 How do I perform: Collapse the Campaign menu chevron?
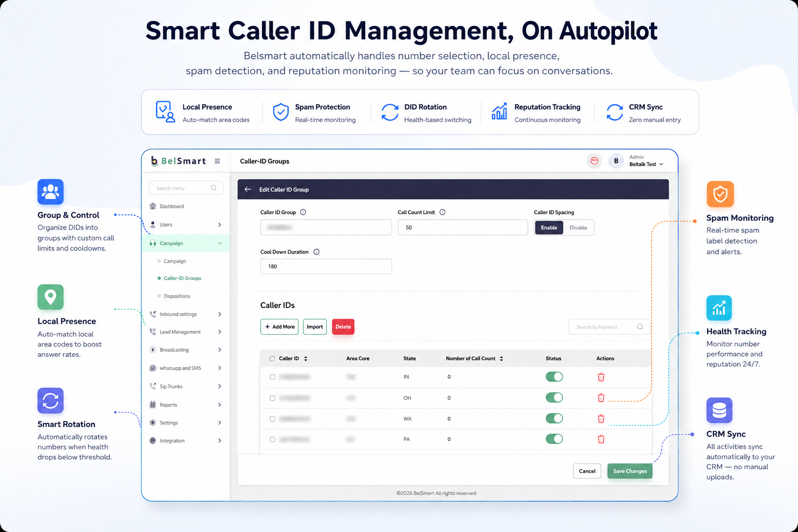tap(220, 243)
